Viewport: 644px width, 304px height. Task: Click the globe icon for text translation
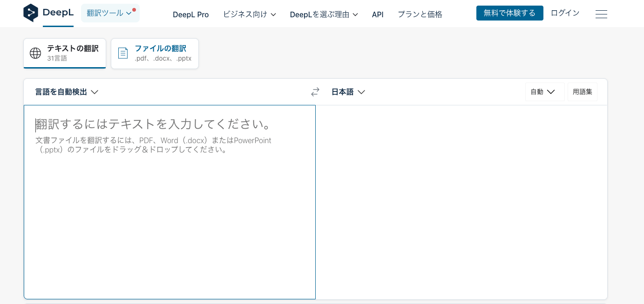(35, 53)
